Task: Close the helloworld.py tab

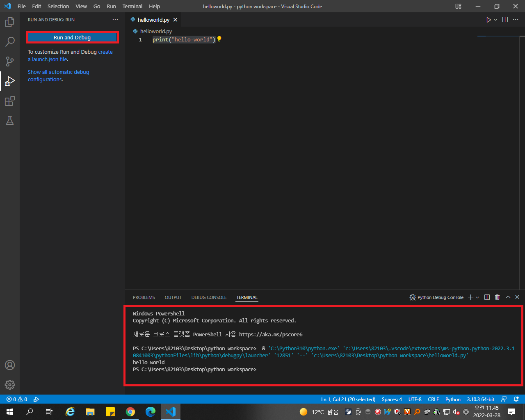Action: click(175, 20)
